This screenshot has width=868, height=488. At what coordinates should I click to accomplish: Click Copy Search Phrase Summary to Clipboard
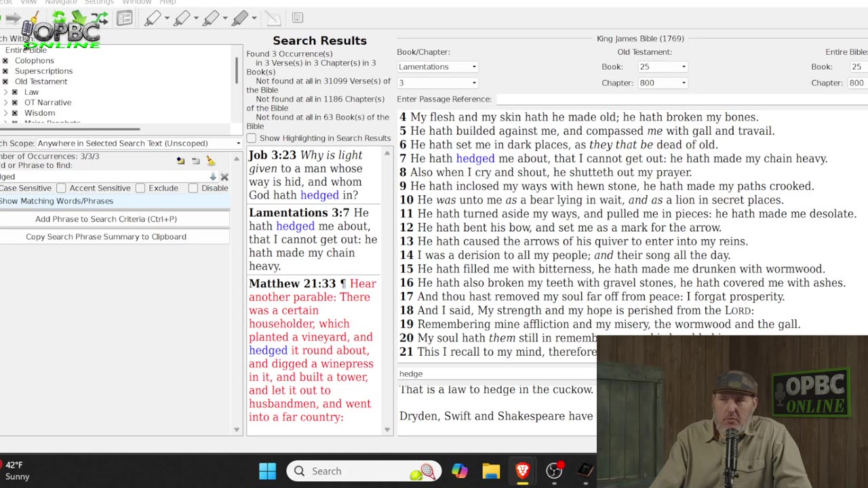[x=106, y=237]
